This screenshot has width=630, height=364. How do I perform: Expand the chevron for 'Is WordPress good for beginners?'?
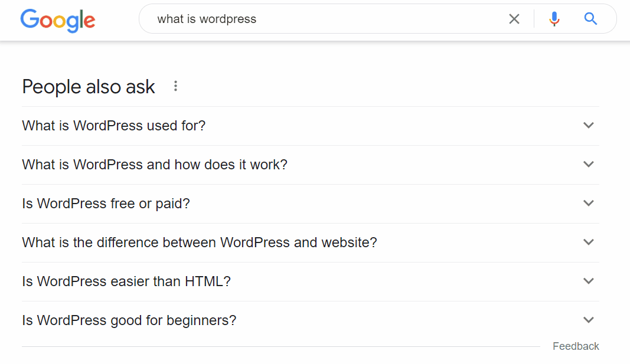coord(588,320)
